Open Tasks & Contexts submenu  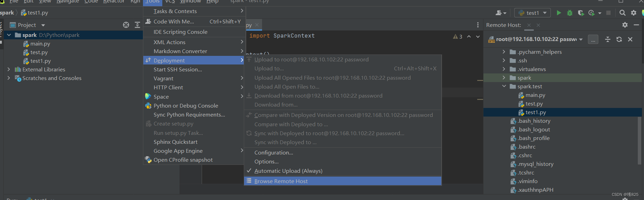pos(194,11)
